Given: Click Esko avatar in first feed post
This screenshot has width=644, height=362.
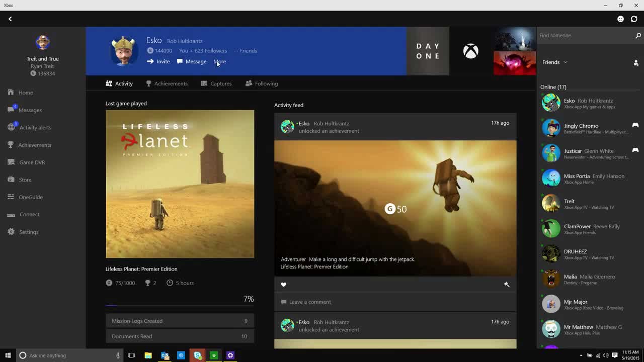Looking at the screenshot, I should coord(287,127).
